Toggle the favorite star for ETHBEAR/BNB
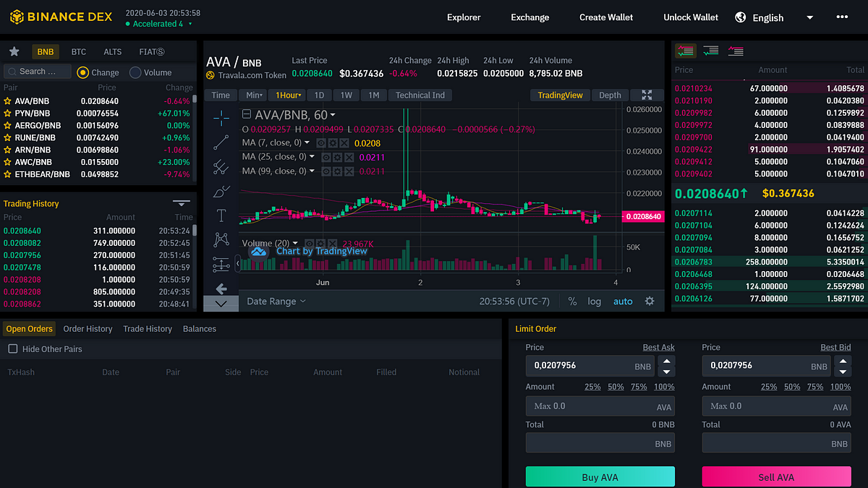The image size is (868, 488). (x=8, y=174)
